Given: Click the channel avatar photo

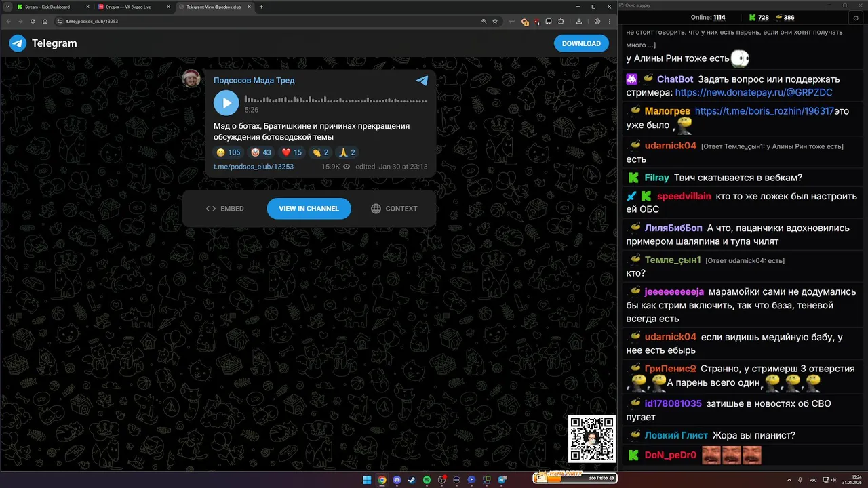Looking at the screenshot, I should point(192,79).
